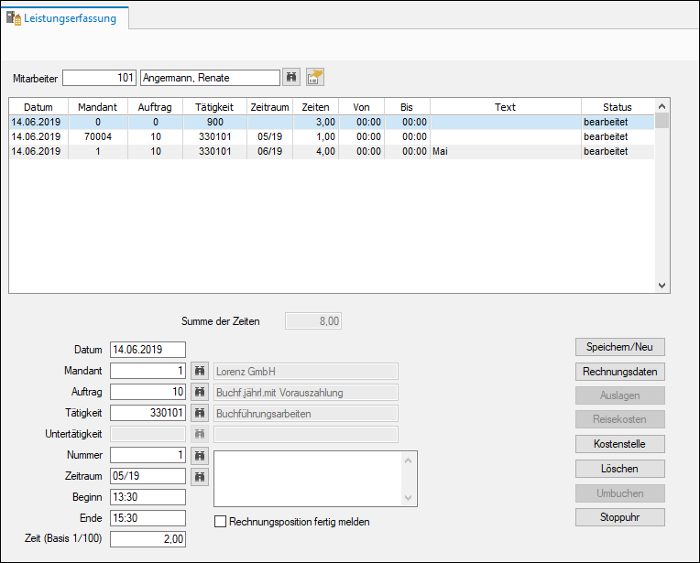Viewport: 700px width, 563px height.
Task: Search Auftrag with binoculars icon
Action: (200, 392)
